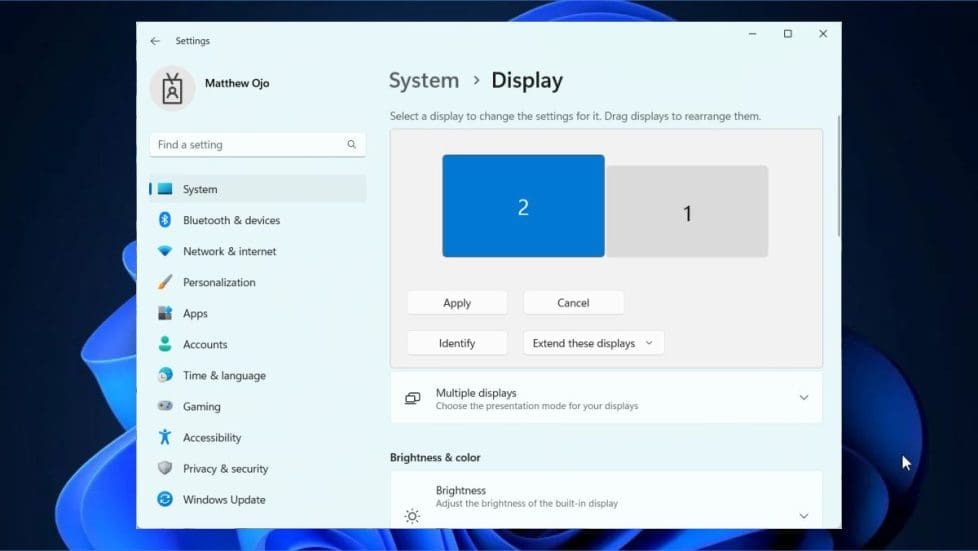
Task: Select the Apps icon in sidebar
Action: pos(165,313)
